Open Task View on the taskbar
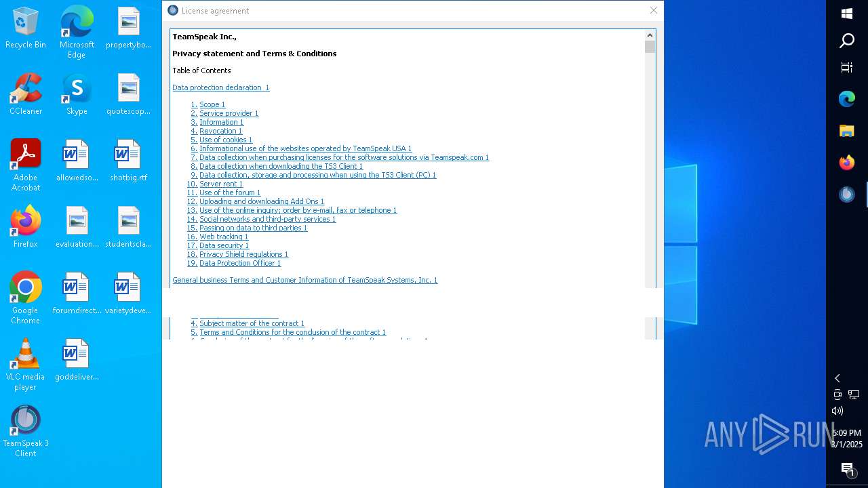Viewport: 868px width, 488px height. coord(847,67)
